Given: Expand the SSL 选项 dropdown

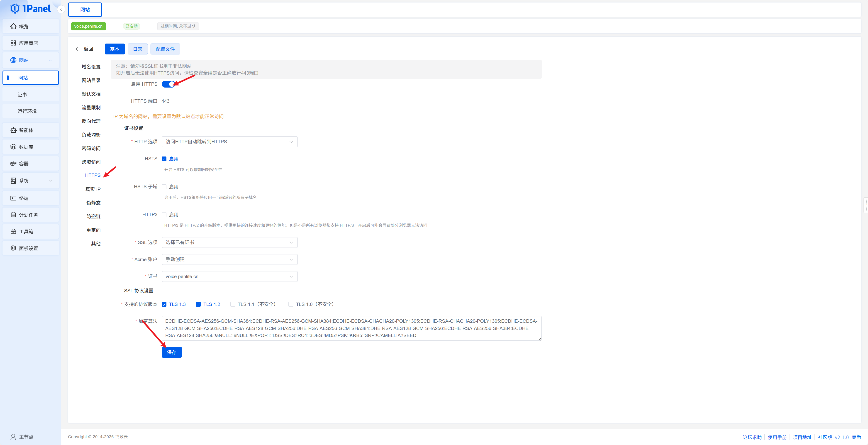Looking at the screenshot, I should coord(229,242).
